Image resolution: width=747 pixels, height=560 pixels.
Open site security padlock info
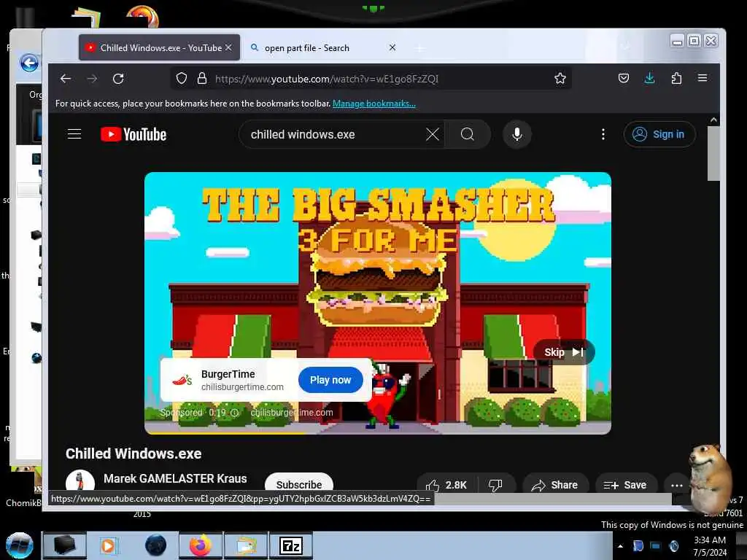tap(202, 79)
